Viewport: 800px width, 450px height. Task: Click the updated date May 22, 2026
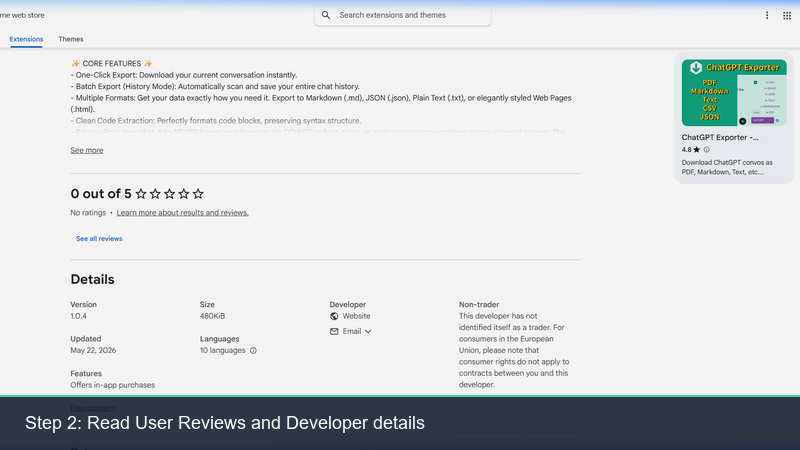click(93, 351)
